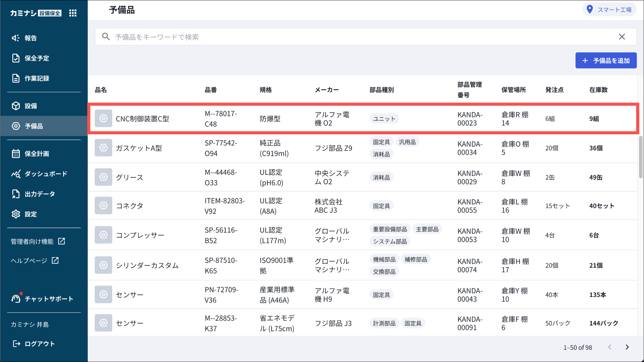Click the 設備 cube icon
The width and height of the screenshot is (644, 362).
16,106
